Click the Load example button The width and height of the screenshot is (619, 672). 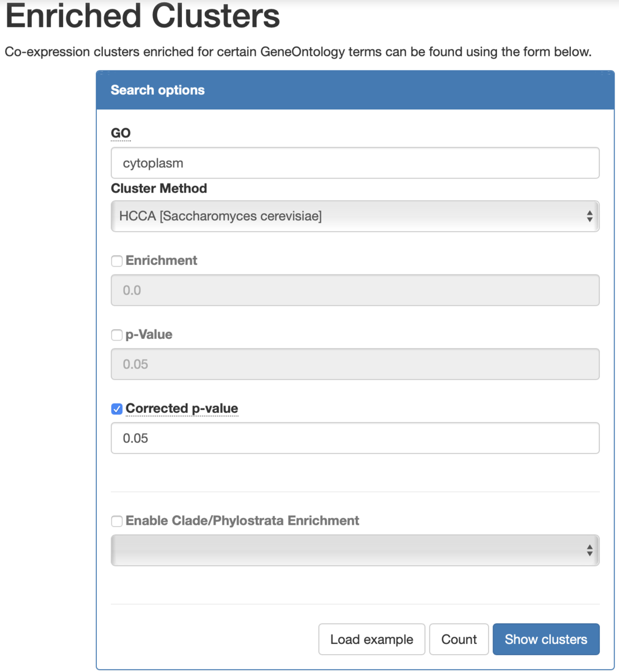click(372, 640)
